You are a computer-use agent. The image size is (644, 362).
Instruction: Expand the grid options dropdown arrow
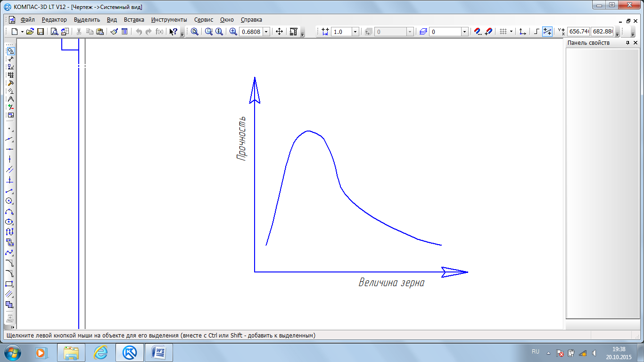(511, 32)
